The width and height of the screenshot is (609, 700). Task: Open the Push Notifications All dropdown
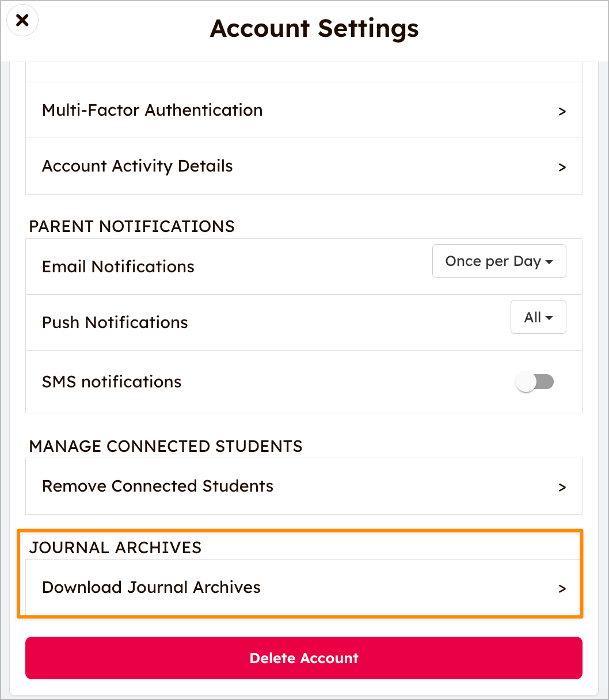point(538,317)
